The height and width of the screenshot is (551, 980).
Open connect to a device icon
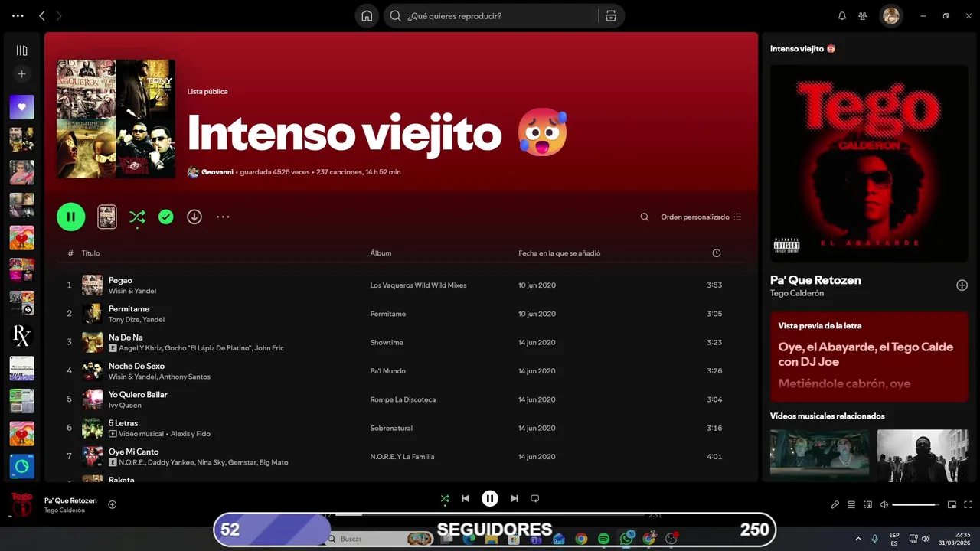867,505
